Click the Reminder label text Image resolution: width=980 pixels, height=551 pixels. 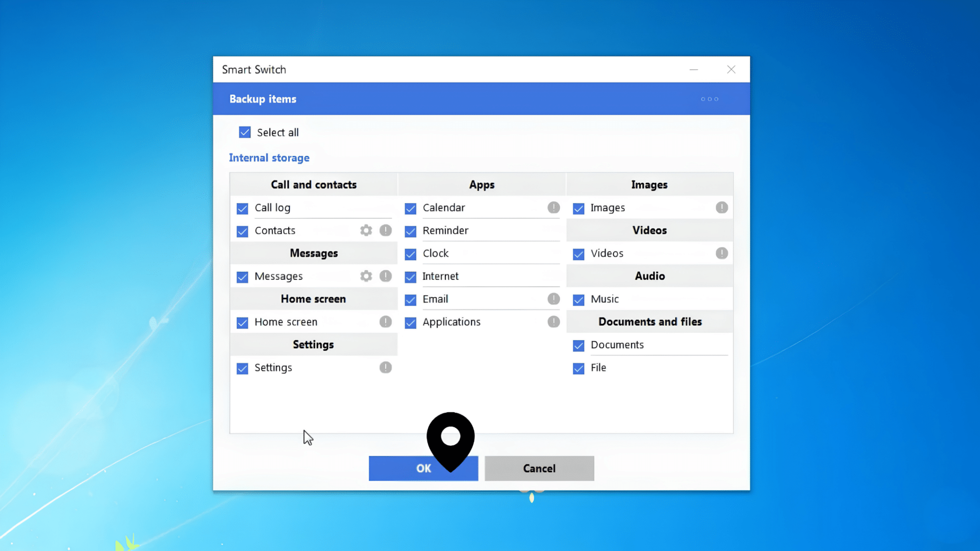[445, 231]
